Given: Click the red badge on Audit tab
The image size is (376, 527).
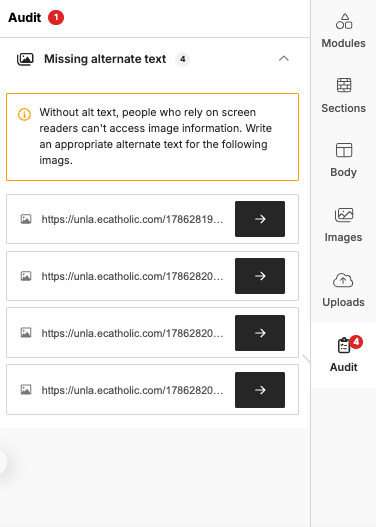Looking at the screenshot, I should point(356,342).
